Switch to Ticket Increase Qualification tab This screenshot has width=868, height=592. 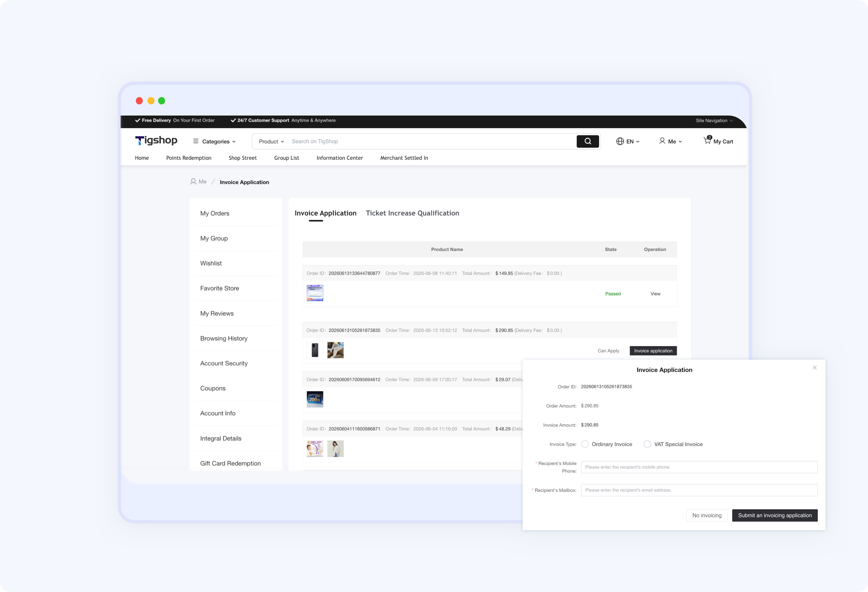[x=412, y=213]
